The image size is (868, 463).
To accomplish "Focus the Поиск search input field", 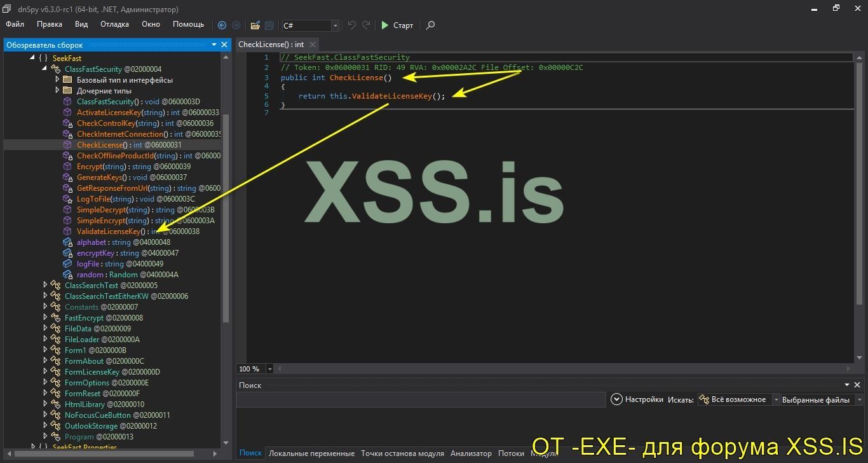I will point(421,399).
